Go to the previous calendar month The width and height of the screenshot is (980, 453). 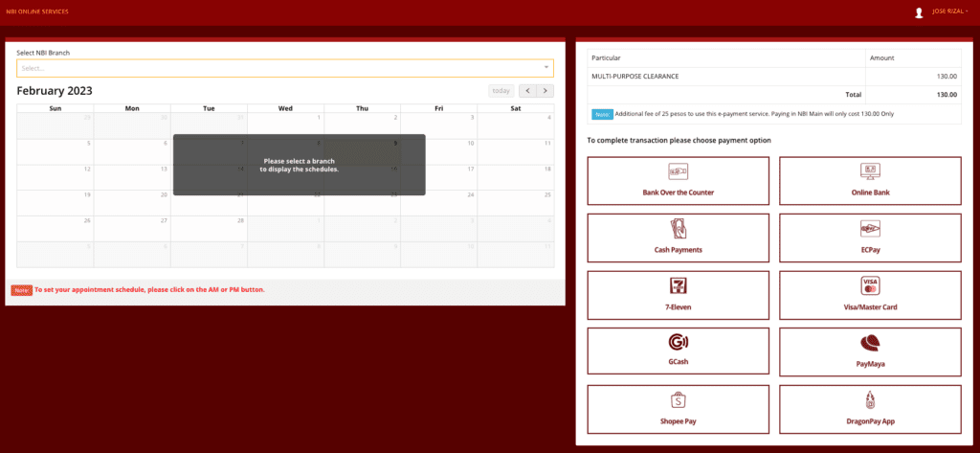click(x=528, y=91)
